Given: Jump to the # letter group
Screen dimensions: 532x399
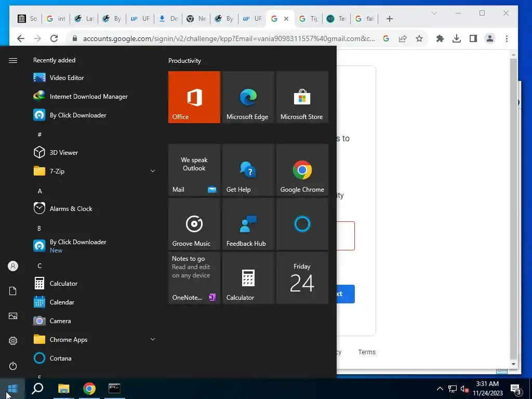Looking at the screenshot, I should 39,135.
